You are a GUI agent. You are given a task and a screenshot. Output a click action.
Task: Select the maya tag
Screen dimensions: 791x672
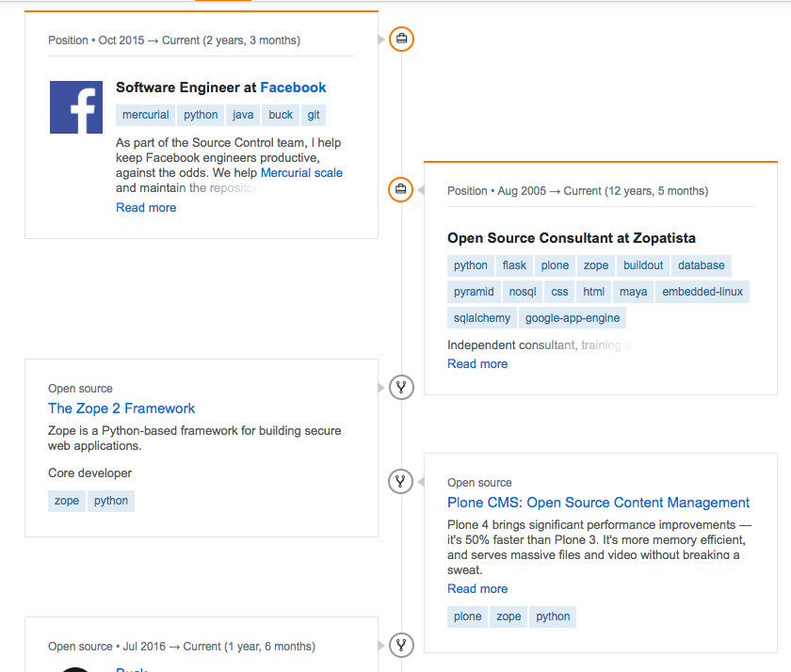[x=633, y=292]
